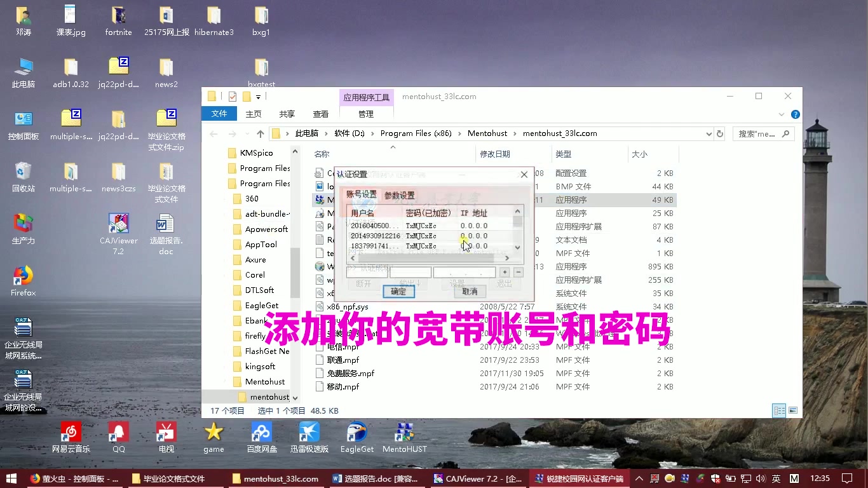Open the 此电脑 desktop icon
The height and width of the screenshot is (488, 868).
pos(23,73)
